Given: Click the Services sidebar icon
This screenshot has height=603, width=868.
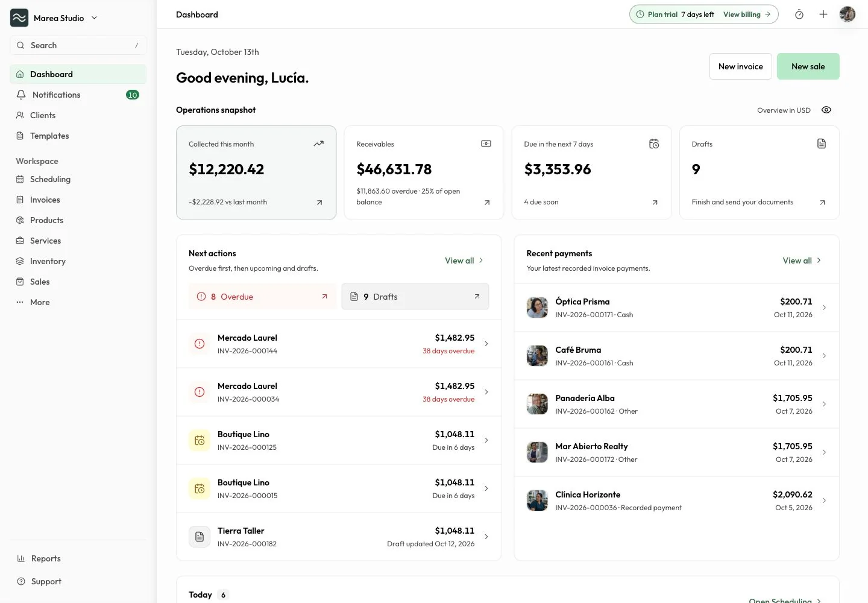Looking at the screenshot, I should pos(20,241).
